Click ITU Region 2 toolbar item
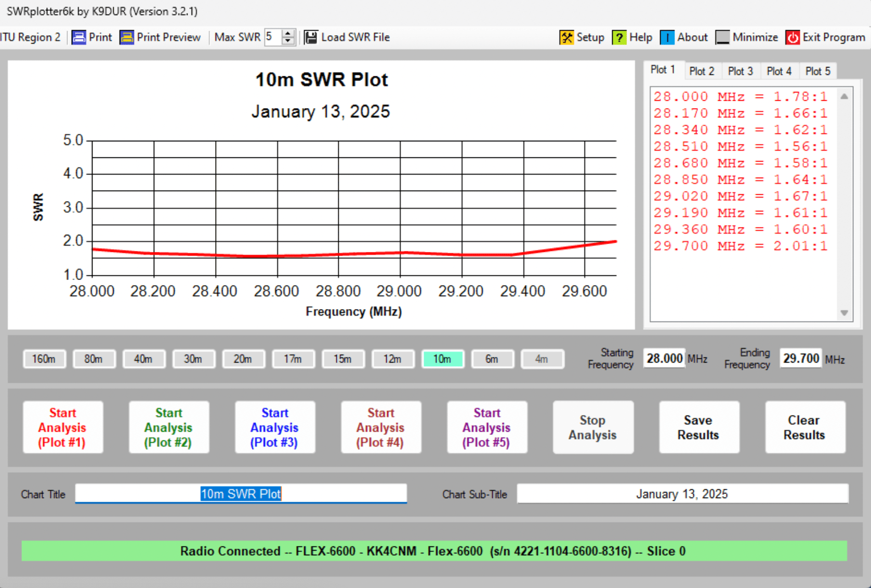The height and width of the screenshot is (588, 871). point(31,37)
